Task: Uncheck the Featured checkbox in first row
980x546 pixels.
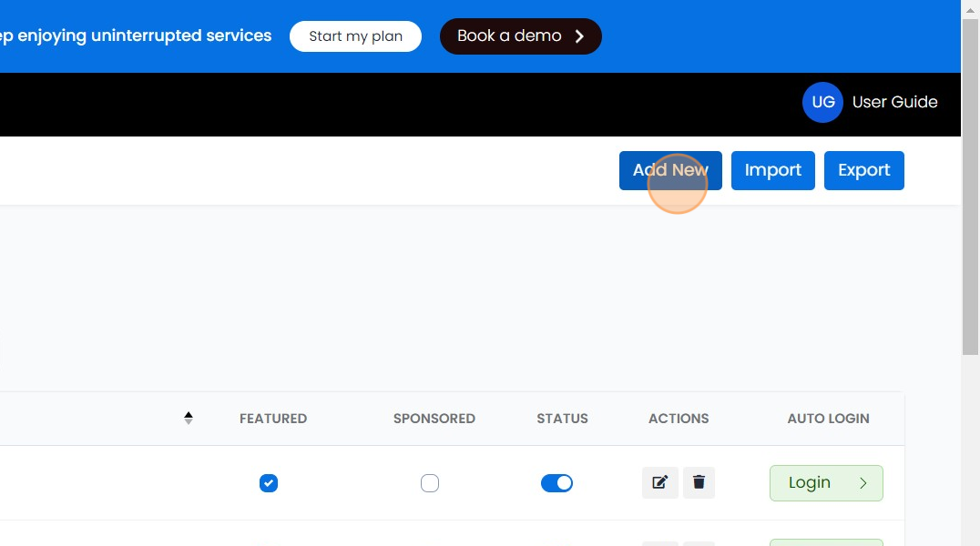Action: 268,483
